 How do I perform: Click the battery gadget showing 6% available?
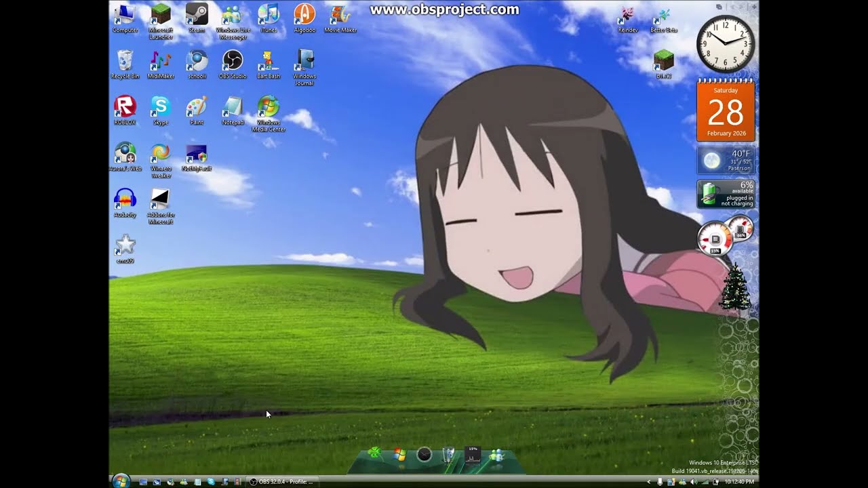726,194
